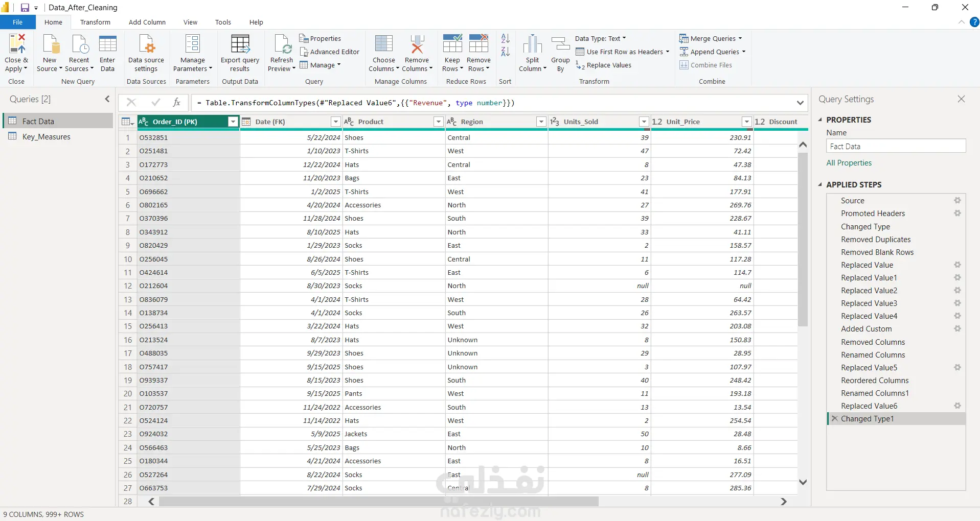Open settings gear for Added Custom step
Viewport: 980px width, 521px height.
click(x=958, y=329)
